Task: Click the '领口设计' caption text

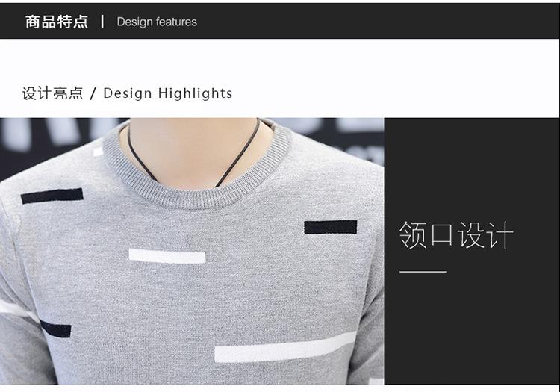Action: (x=456, y=234)
